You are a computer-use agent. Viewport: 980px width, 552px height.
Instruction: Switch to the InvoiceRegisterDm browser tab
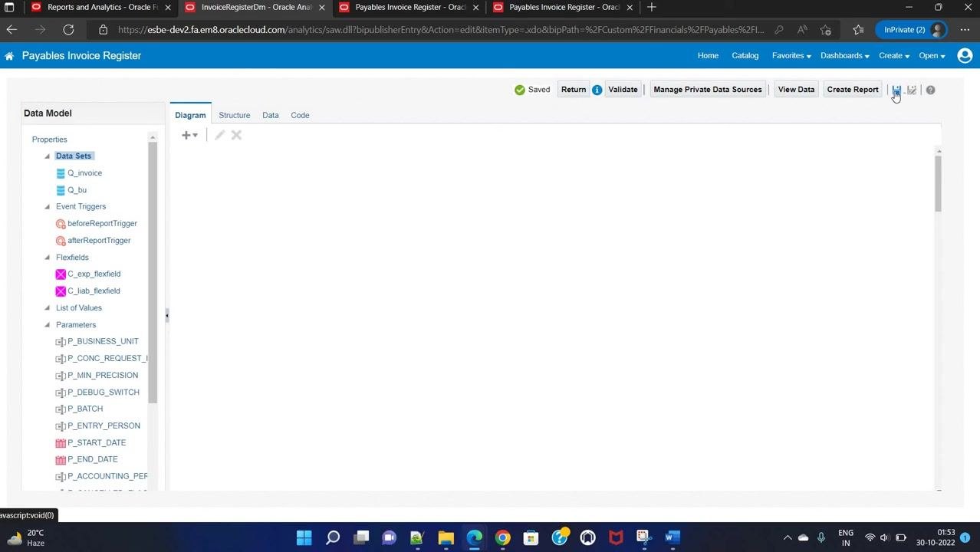pos(255,8)
